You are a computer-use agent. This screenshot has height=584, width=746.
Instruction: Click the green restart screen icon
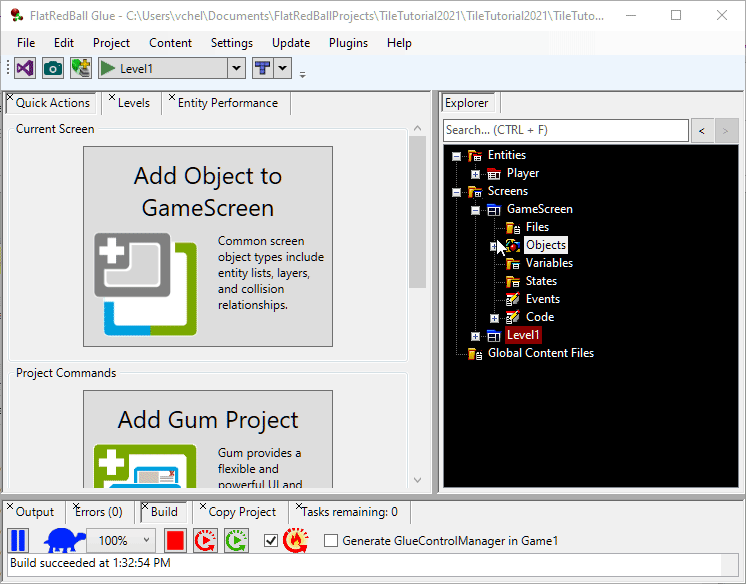click(x=236, y=541)
